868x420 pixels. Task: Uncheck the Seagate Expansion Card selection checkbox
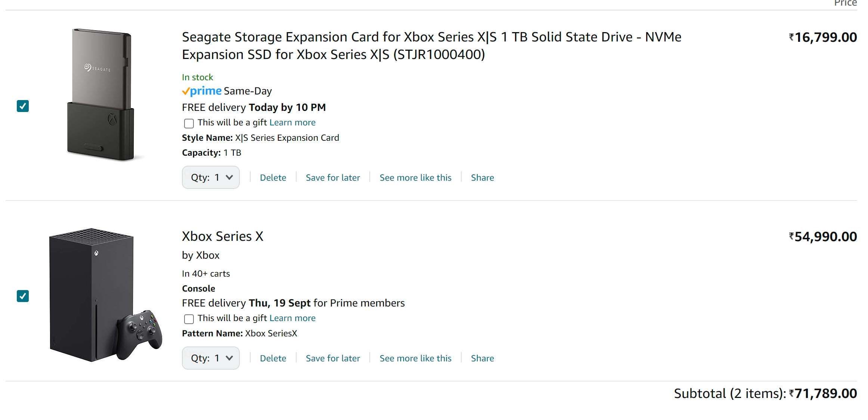(x=23, y=106)
